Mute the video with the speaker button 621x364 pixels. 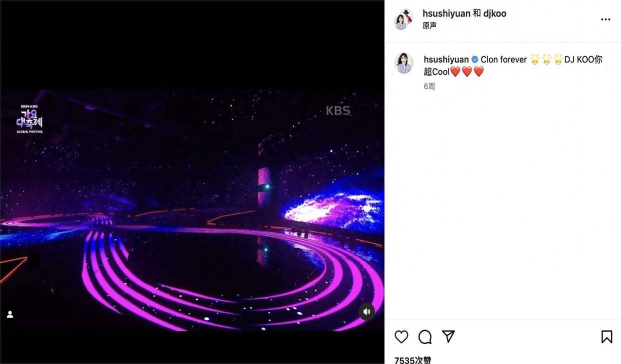(366, 311)
